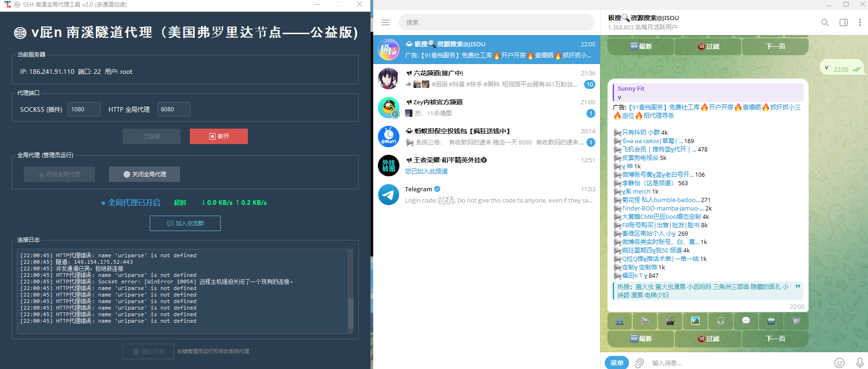Click the 菊花怪 私人bumble-badoo result link
868x369 pixels.
[661, 200]
